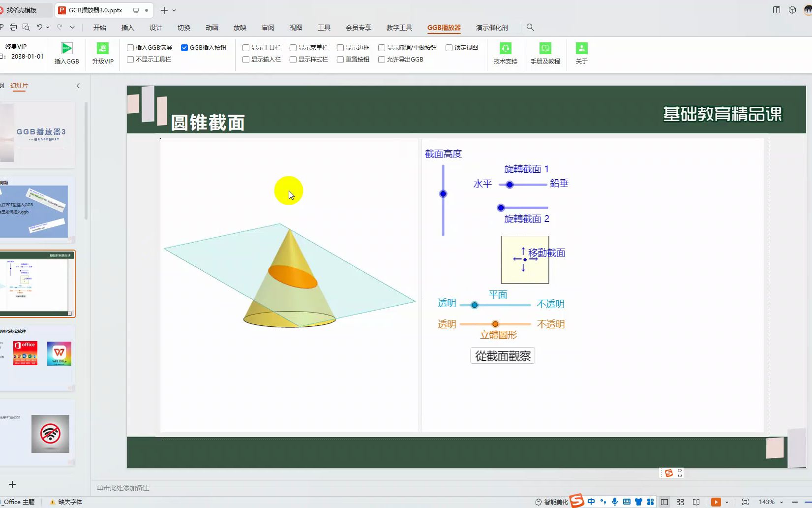Screen dimensions: 812x508
Task: Enable 显示工具栏 checkbox
Action: 246,48
